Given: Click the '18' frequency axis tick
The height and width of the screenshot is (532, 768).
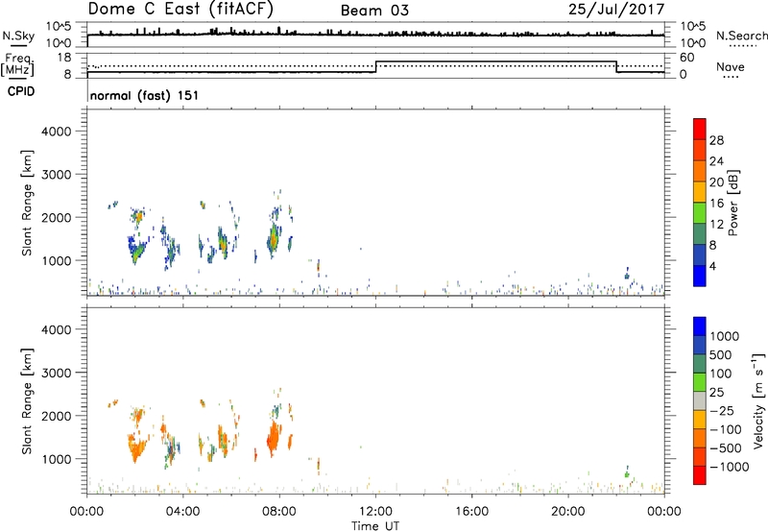Looking at the screenshot, I should 64,58.
